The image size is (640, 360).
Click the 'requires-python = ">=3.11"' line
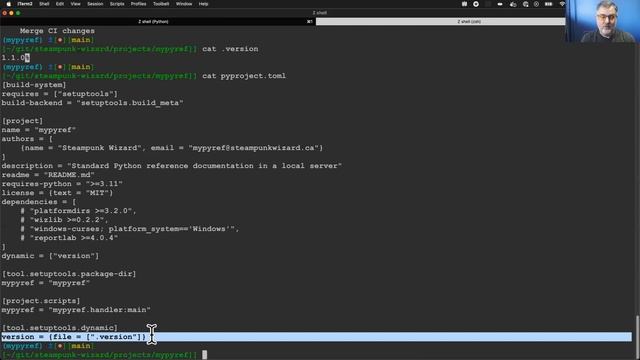coord(62,184)
